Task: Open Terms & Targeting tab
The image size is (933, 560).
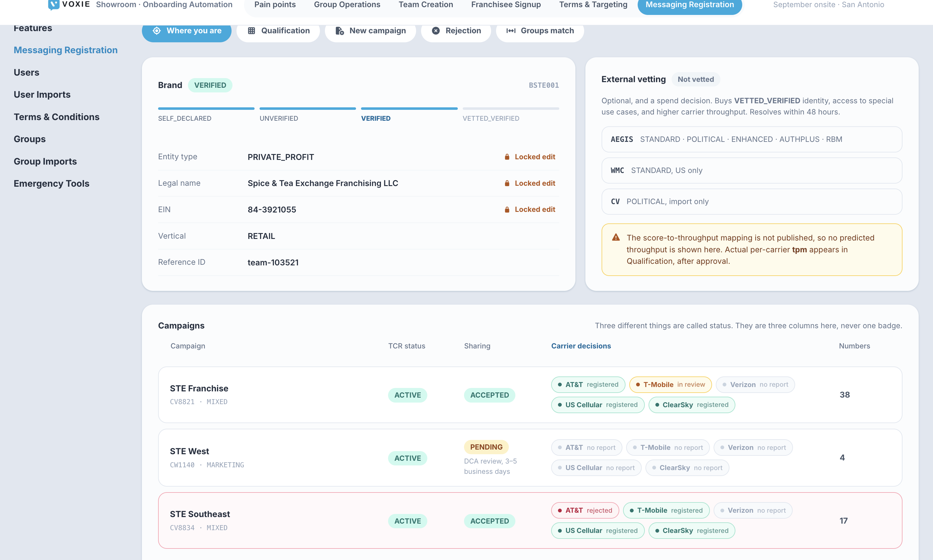Action: click(x=593, y=5)
